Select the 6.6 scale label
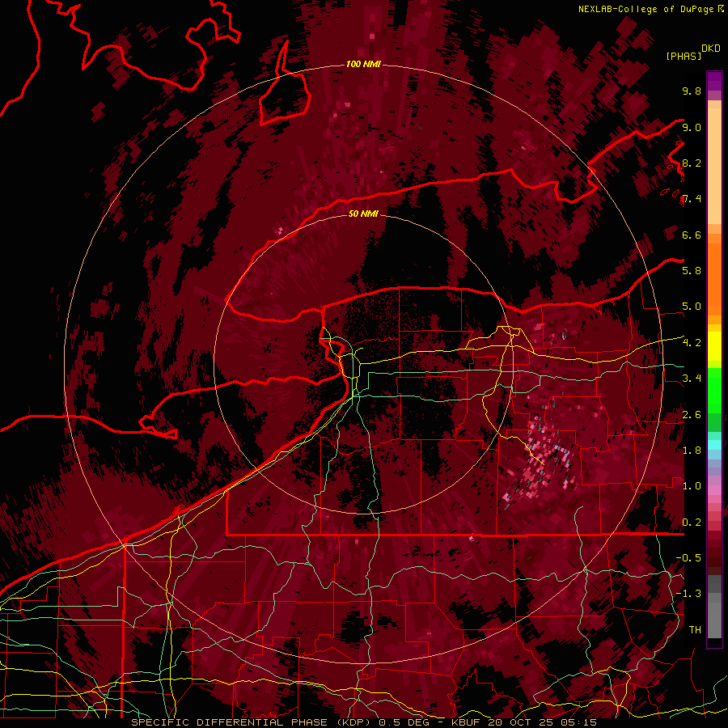The width and height of the screenshot is (728, 728). pyautogui.click(x=692, y=235)
